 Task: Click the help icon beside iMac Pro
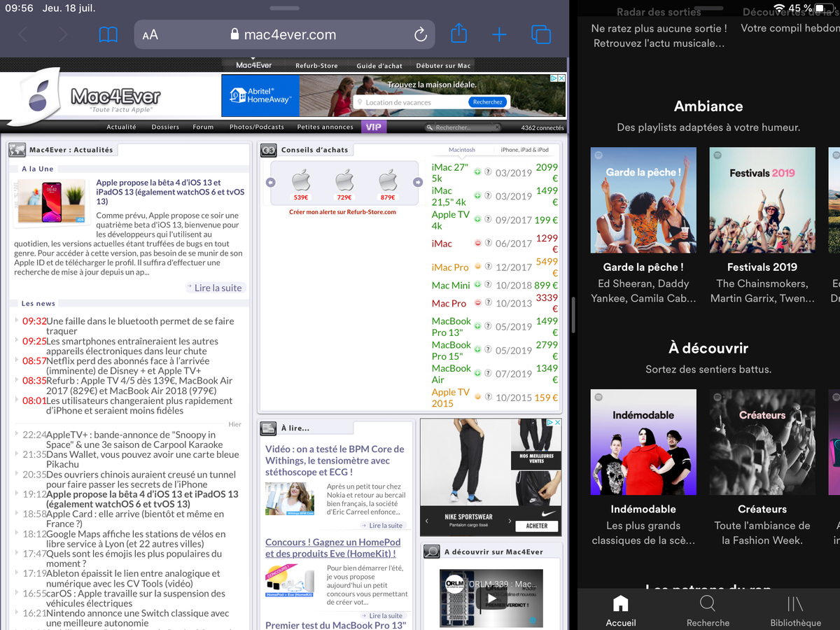tap(488, 267)
